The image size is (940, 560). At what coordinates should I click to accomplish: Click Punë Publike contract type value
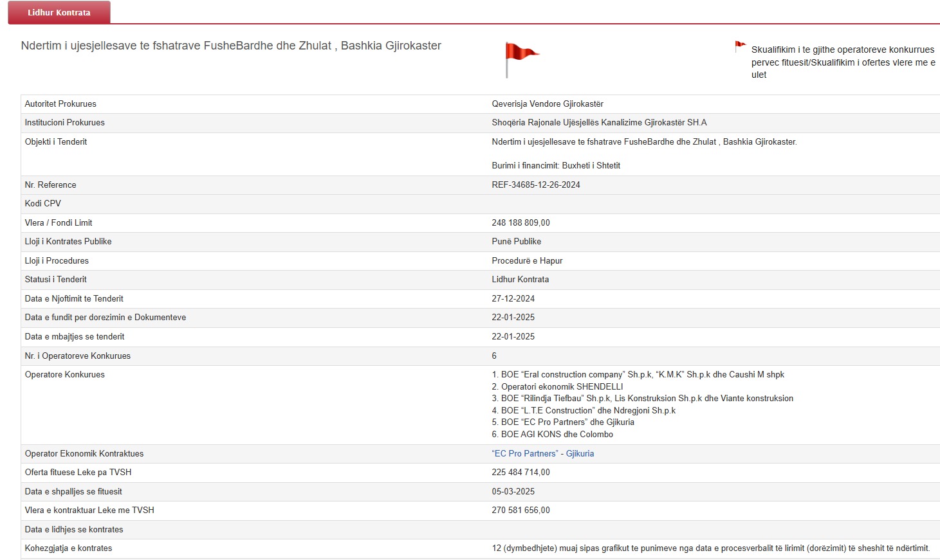tap(516, 241)
